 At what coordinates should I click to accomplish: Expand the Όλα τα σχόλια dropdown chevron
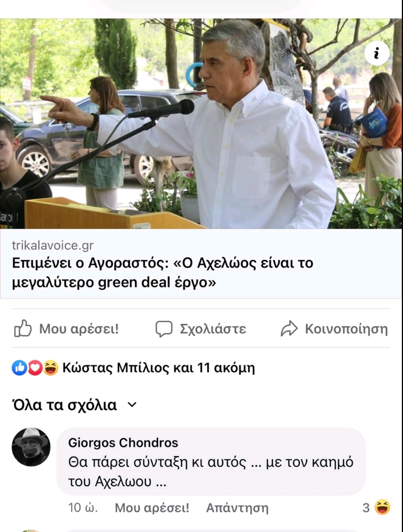[x=132, y=405]
